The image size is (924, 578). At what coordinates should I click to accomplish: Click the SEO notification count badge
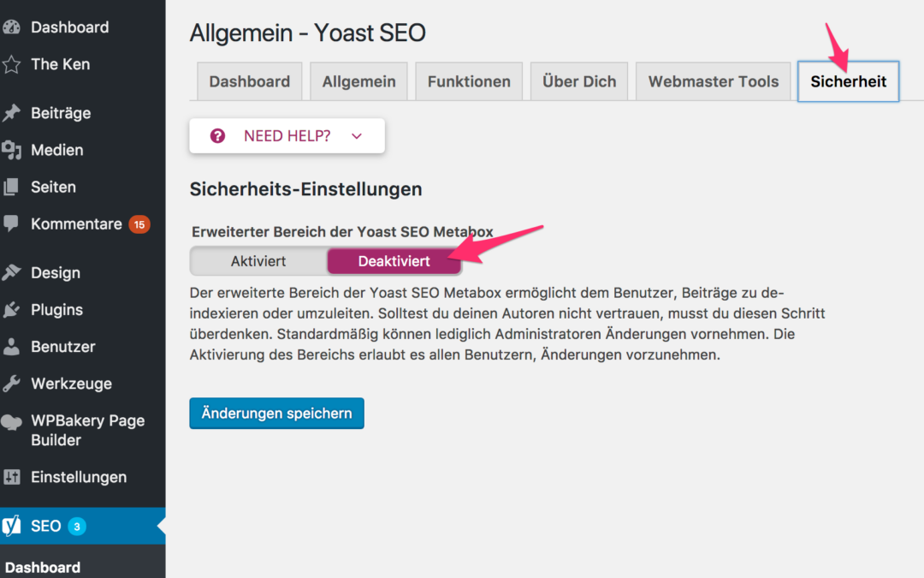tap(77, 527)
